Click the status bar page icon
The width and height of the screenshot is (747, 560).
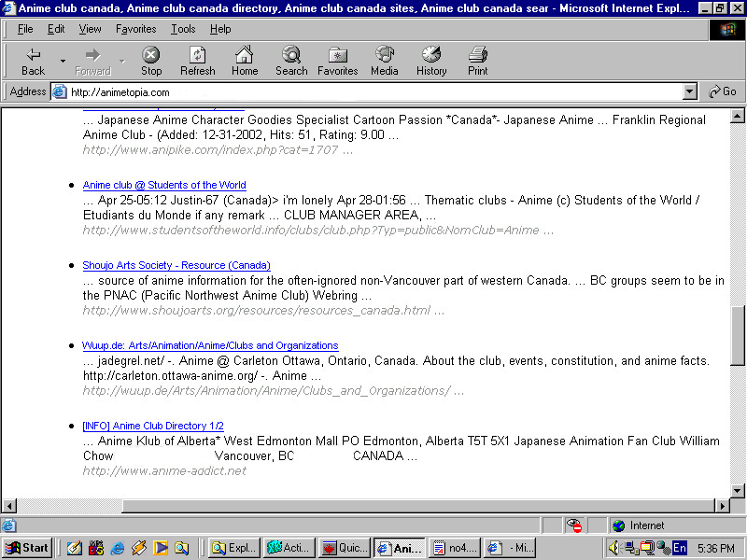point(8,525)
